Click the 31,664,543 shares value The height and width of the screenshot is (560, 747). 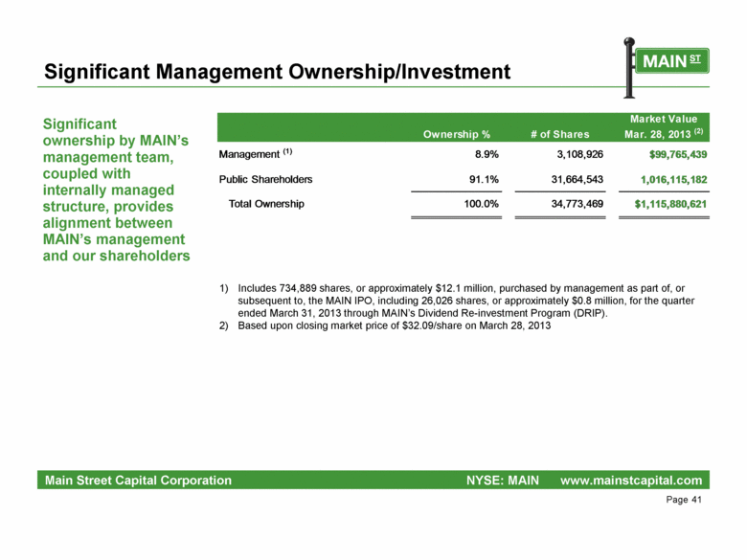coord(577,180)
